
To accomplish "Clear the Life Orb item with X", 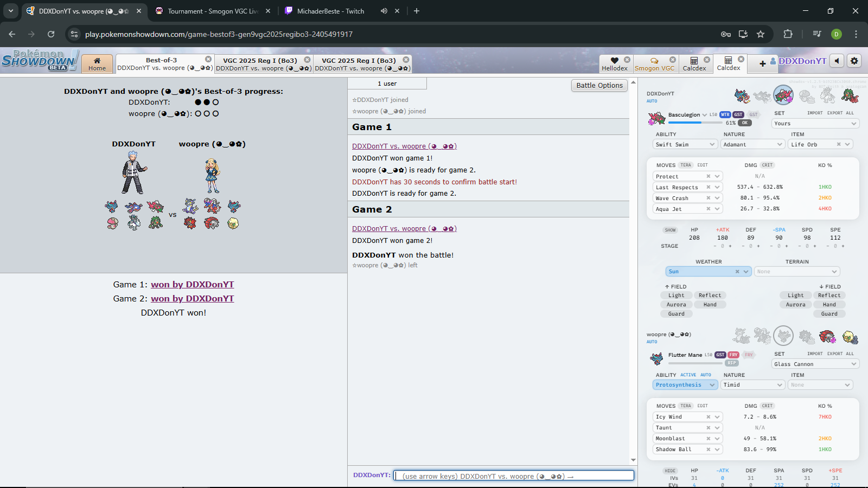I will coord(839,144).
